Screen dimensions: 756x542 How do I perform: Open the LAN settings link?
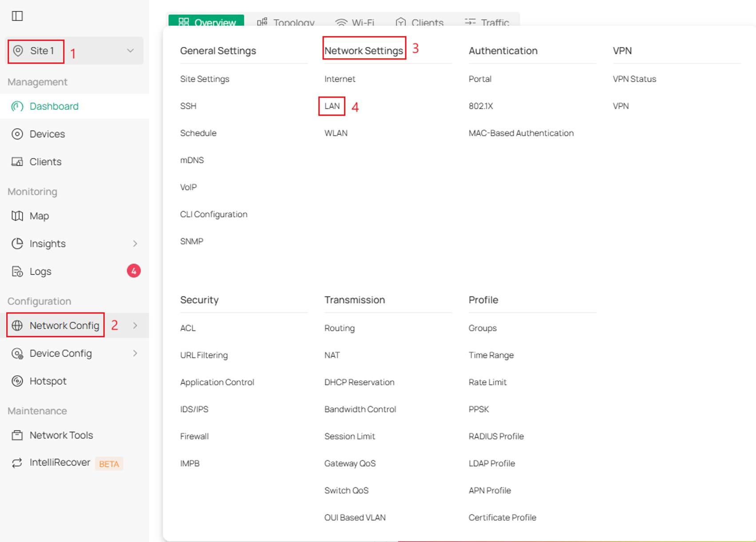tap(332, 106)
